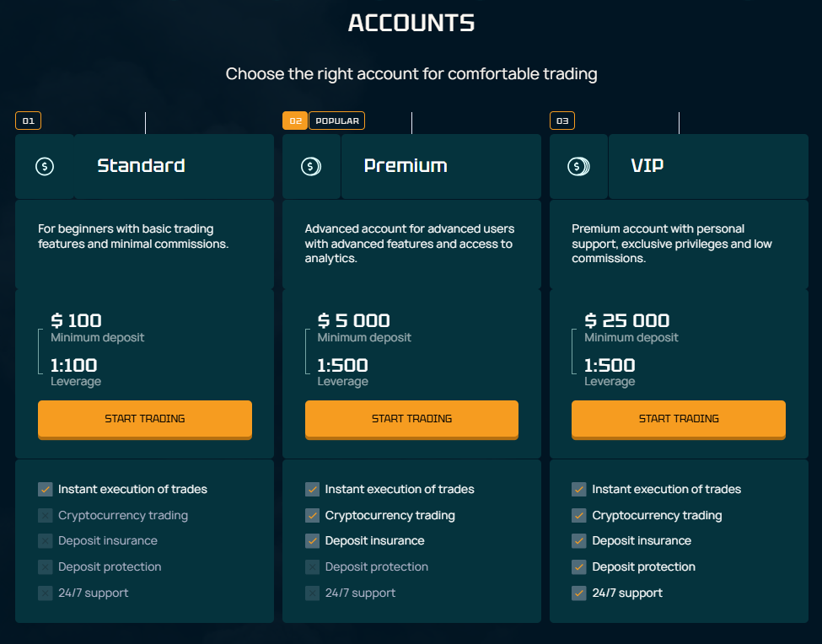Click the VIP $25 000 minimum deposit amount
This screenshot has width=822, height=644.
coord(627,320)
